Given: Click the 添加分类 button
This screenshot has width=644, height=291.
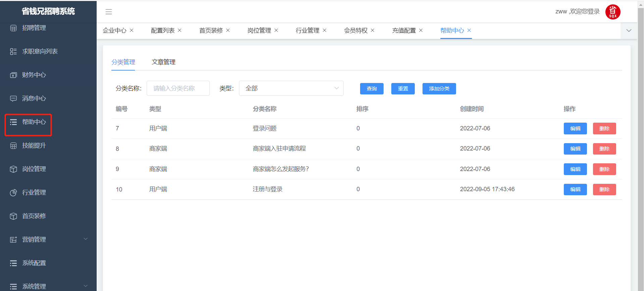Looking at the screenshot, I should [439, 89].
